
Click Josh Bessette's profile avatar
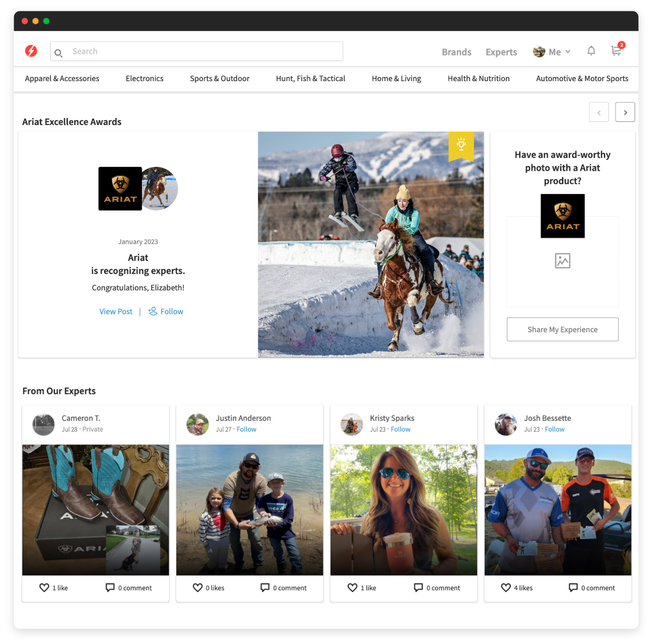point(506,424)
